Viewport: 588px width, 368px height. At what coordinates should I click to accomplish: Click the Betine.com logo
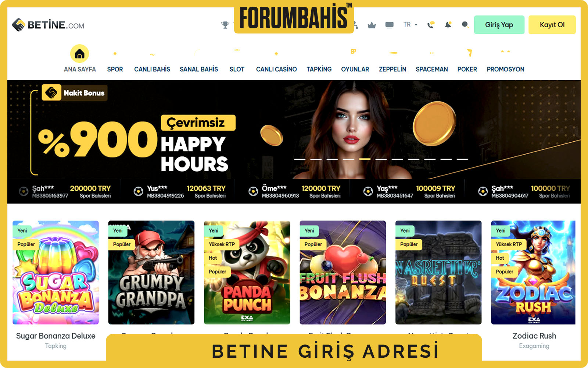48,25
